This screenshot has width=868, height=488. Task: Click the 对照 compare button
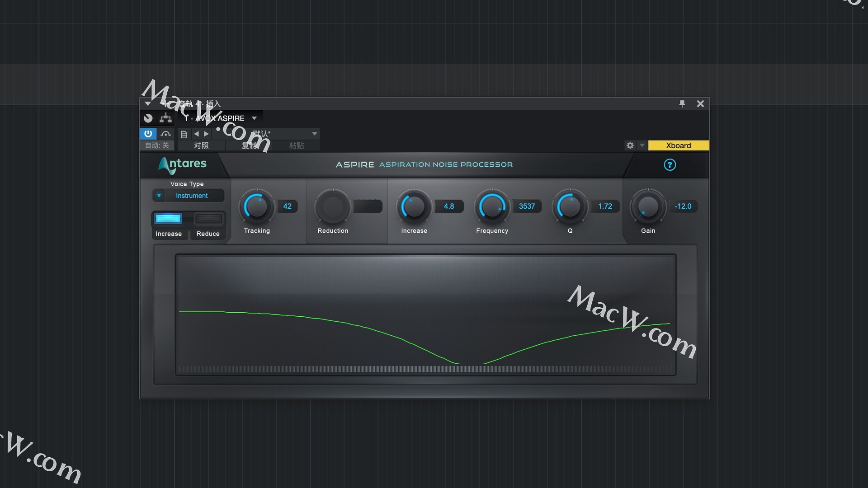[201, 145]
